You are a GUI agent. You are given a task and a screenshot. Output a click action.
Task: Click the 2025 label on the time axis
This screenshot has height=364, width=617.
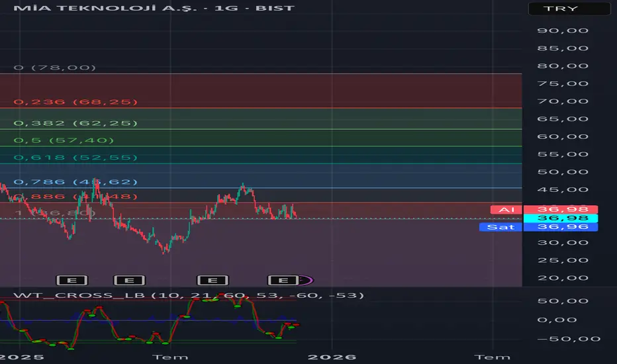22,357
